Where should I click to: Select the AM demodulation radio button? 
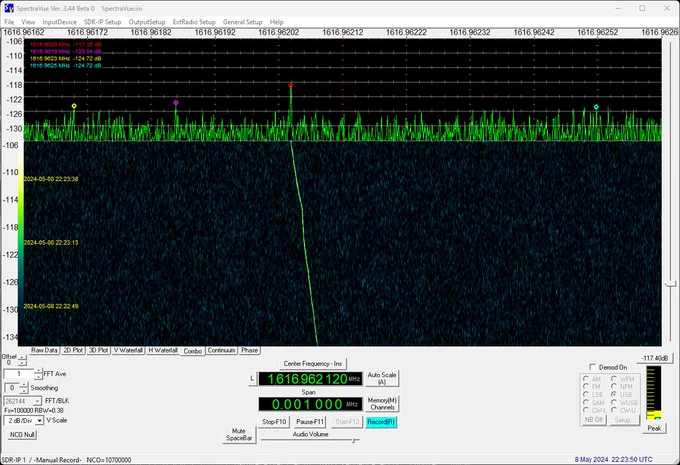(586, 379)
